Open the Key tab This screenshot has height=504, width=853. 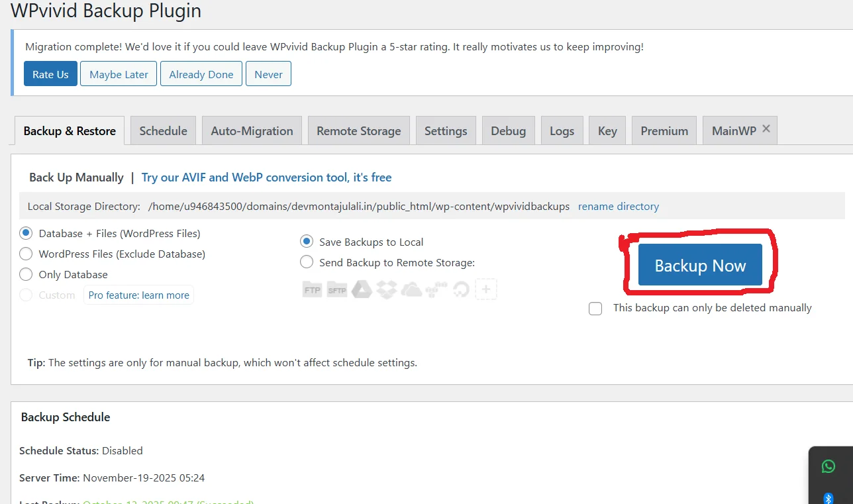(x=607, y=130)
